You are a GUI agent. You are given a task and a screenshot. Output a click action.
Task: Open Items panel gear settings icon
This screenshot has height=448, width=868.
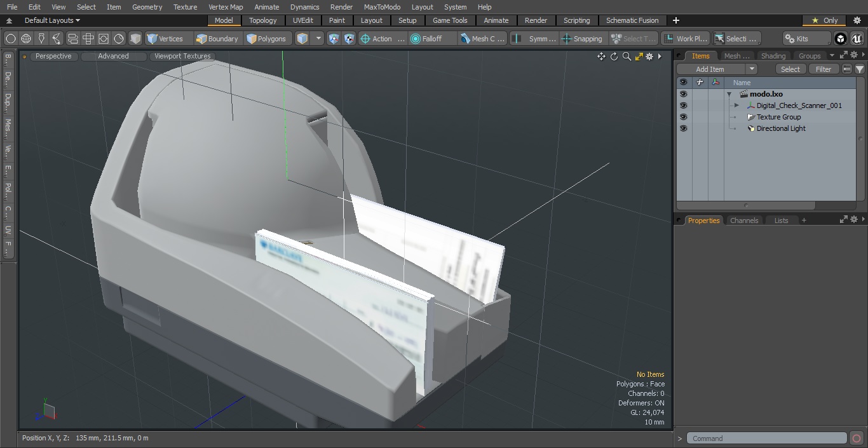point(854,55)
